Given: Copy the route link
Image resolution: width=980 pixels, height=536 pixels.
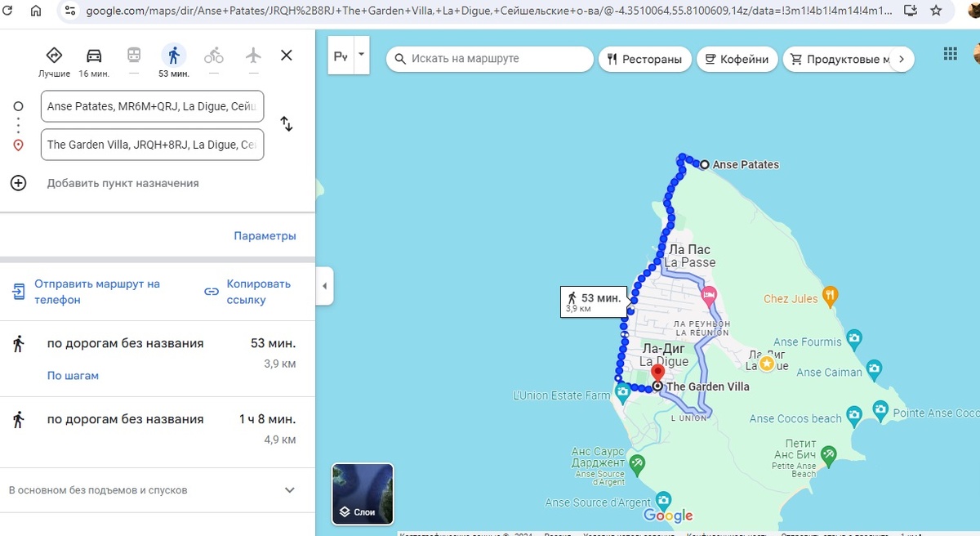Looking at the screenshot, I should tap(249, 292).
